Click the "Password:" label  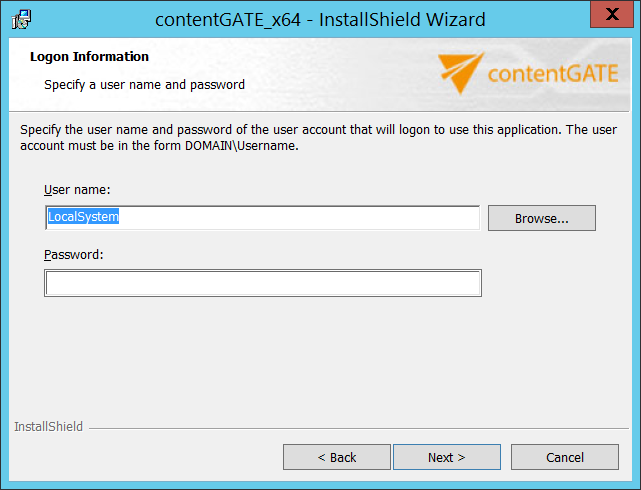(x=74, y=254)
